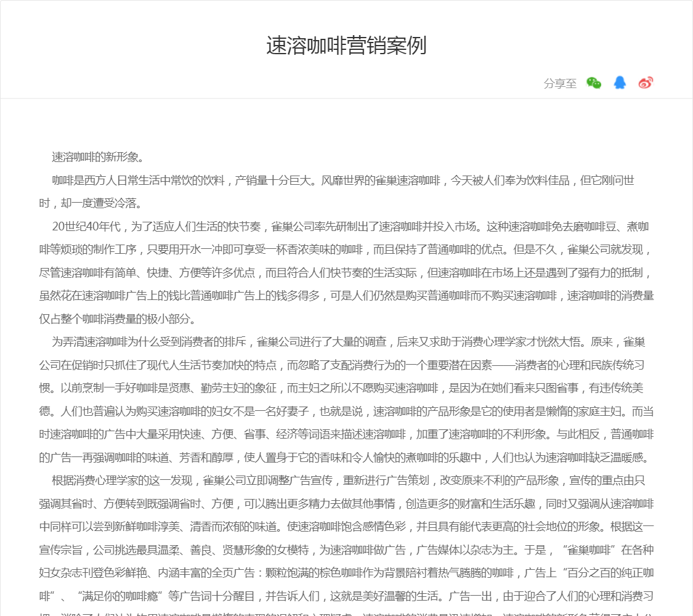Select the line 速溶咖啡的新形象。

pyautogui.click(x=98, y=157)
